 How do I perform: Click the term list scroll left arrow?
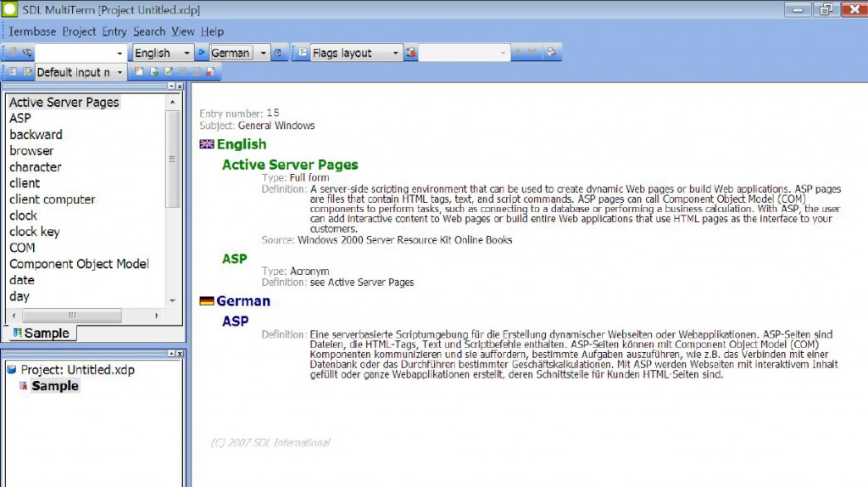tap(14, 316)
